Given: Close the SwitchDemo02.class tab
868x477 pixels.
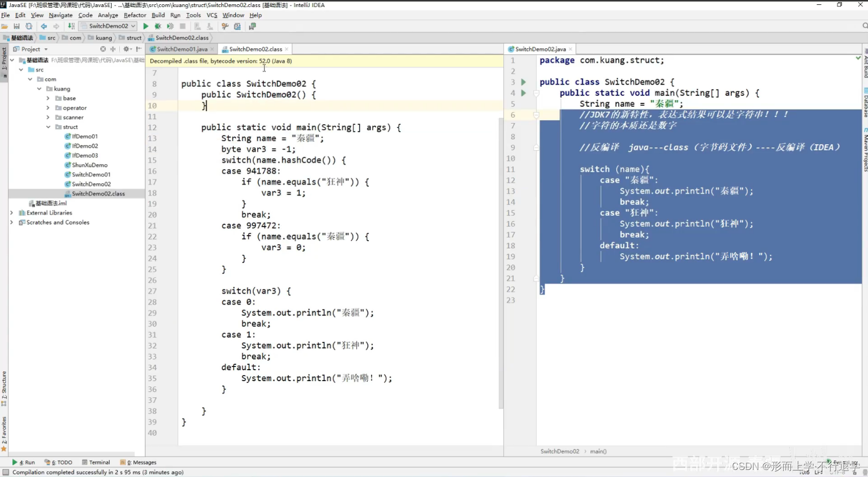Looking at the screenshot, I should [286, 49].
